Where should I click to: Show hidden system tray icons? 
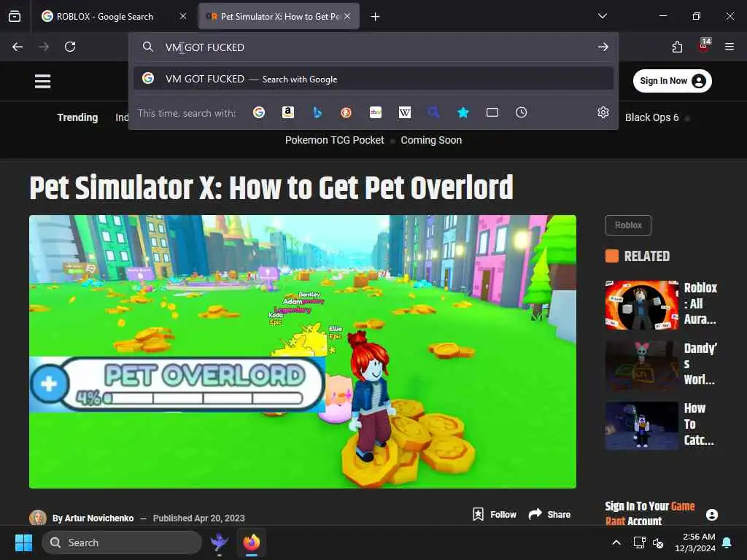pos(616,542)
